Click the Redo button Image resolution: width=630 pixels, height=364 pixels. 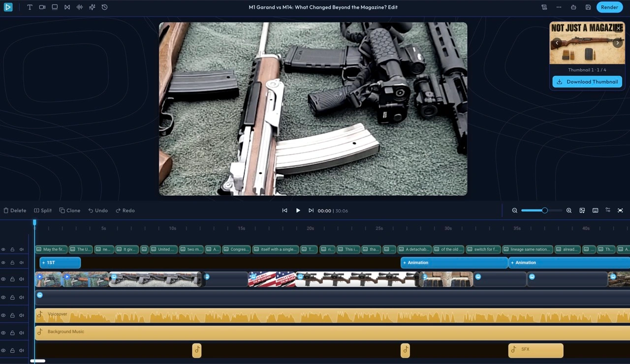pos(125,211)
